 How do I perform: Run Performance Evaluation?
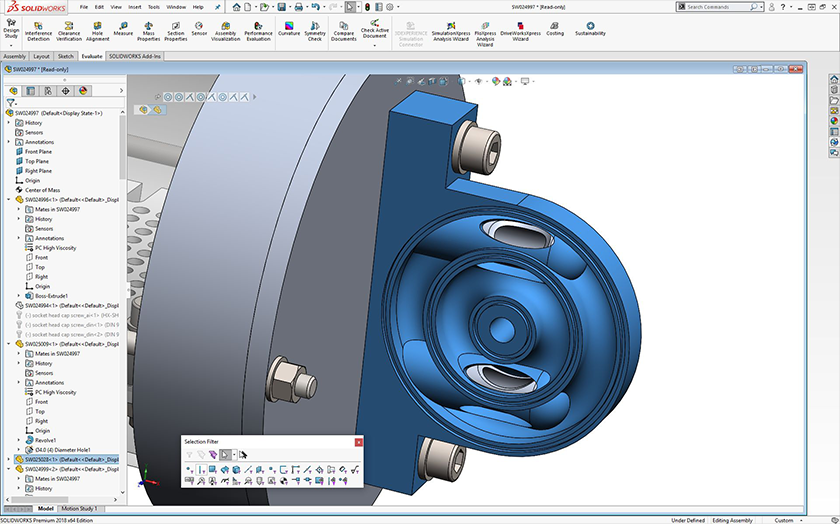(x=258, y=32)
